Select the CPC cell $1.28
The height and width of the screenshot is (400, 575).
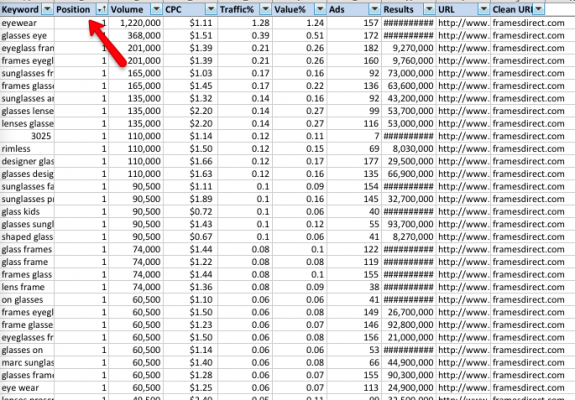[x=190, y=375]
